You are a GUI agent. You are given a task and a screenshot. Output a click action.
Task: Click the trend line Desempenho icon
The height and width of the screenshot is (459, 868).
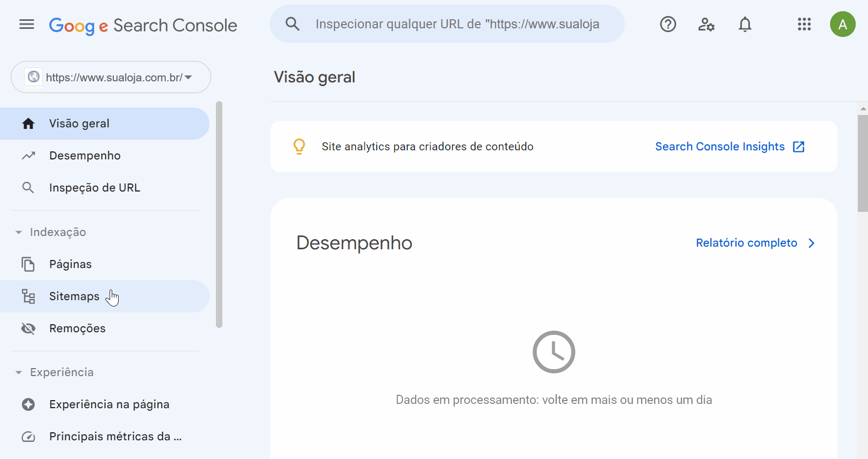(x=28, y=156)
